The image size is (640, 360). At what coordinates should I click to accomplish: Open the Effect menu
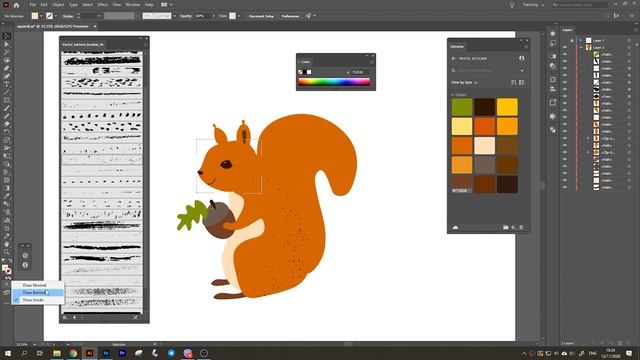coord(102,5)
